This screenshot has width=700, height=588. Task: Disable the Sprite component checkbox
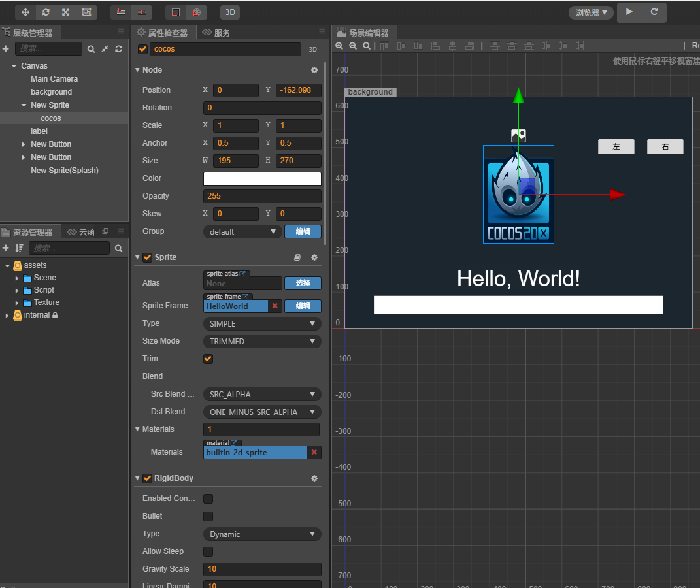(x=147, y=257)
